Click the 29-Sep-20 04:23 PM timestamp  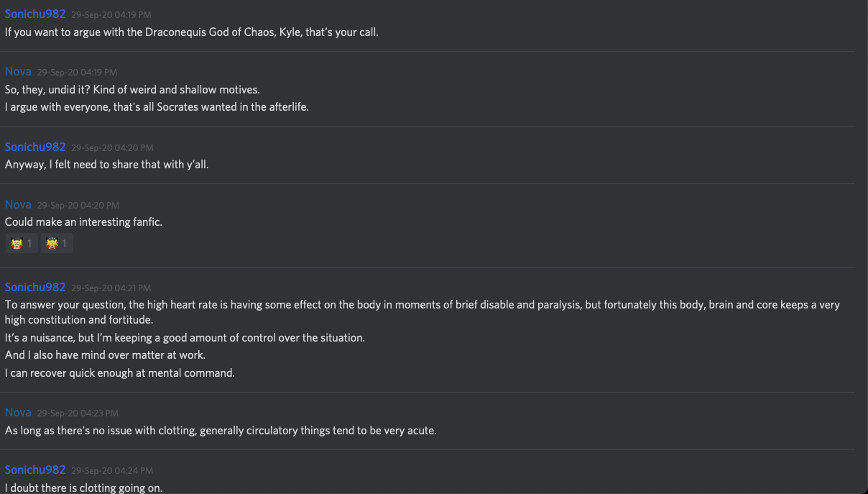point(78,413)
